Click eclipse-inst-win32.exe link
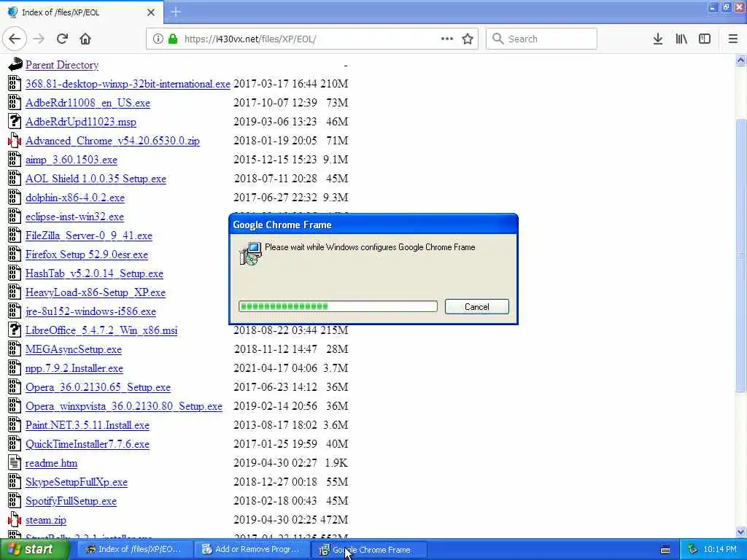This screenshot has width=747, height=560. click(x=74, y=217)
